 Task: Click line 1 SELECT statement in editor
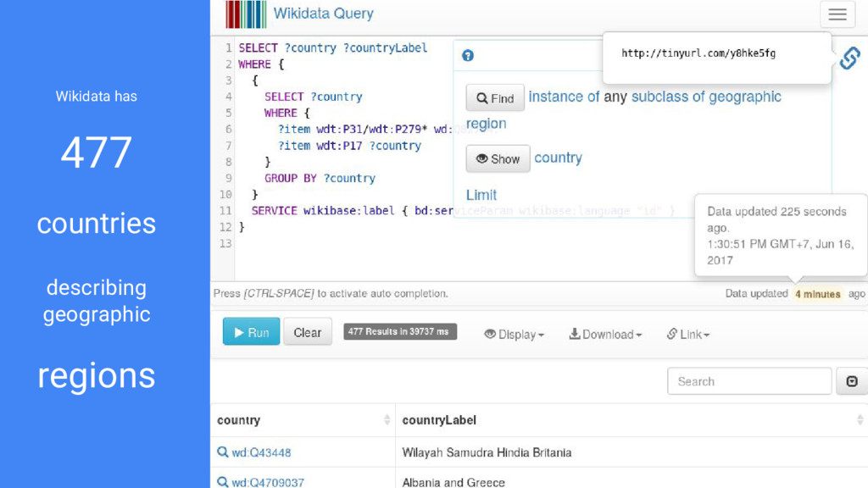pyautogui.click(x=332, y=48)
